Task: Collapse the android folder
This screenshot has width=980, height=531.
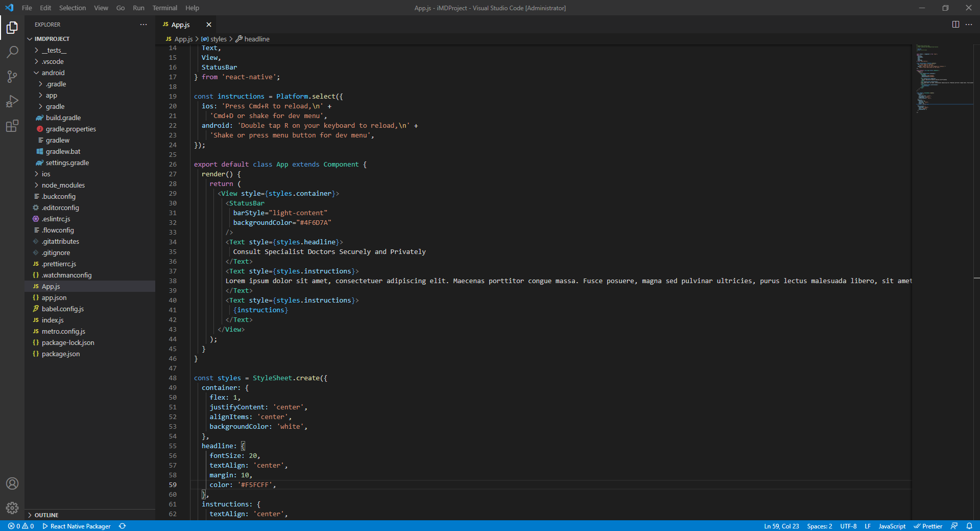Action: pyautogui.click(x=53, y=73)
